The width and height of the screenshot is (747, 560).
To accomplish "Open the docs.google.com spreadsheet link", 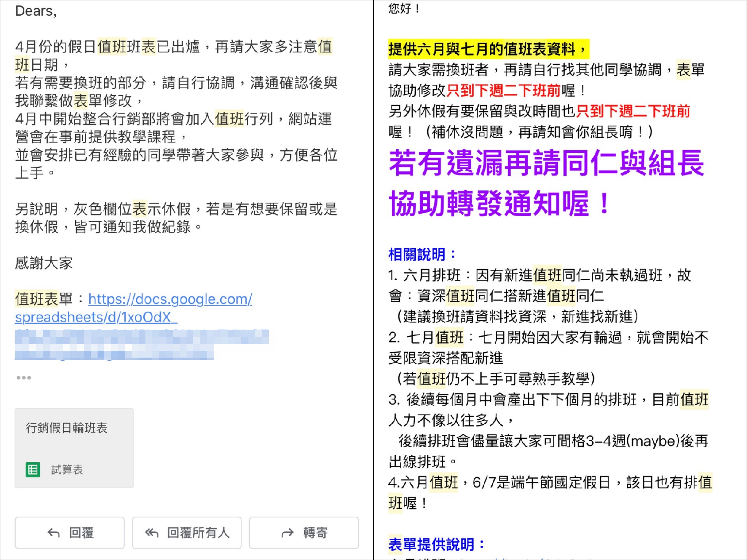I will pos(170,299).
